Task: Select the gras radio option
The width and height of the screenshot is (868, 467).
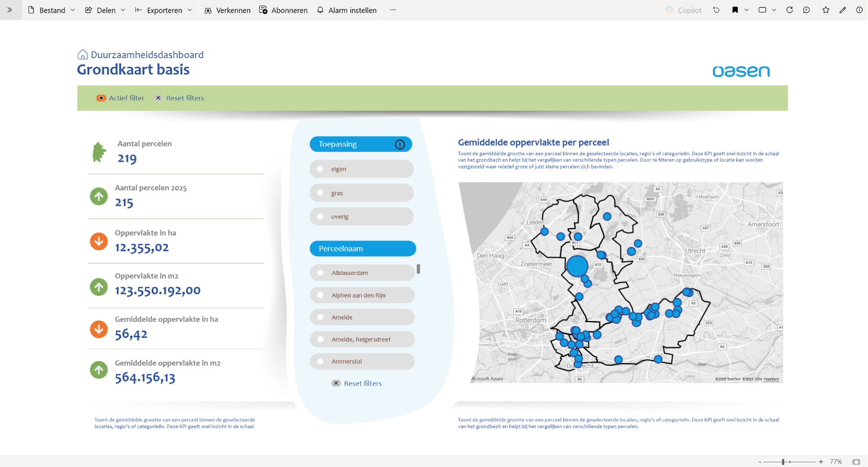Action: pos(361,193)
